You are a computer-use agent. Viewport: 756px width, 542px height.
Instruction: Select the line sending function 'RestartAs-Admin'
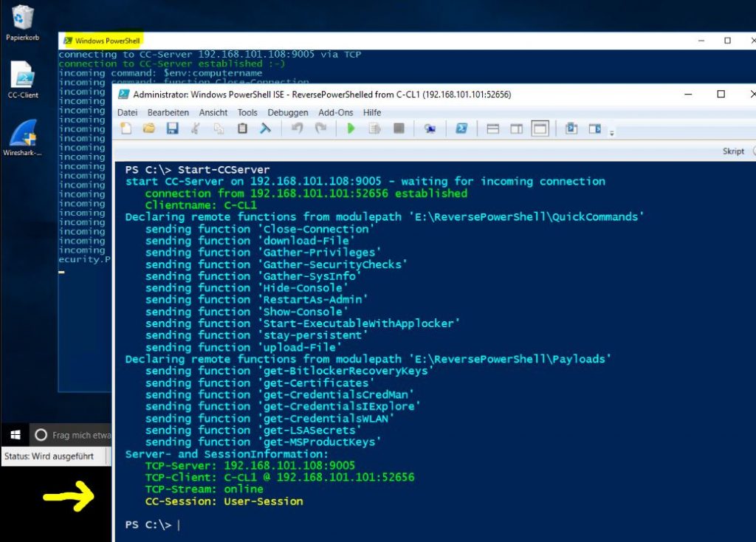(256, 300)
